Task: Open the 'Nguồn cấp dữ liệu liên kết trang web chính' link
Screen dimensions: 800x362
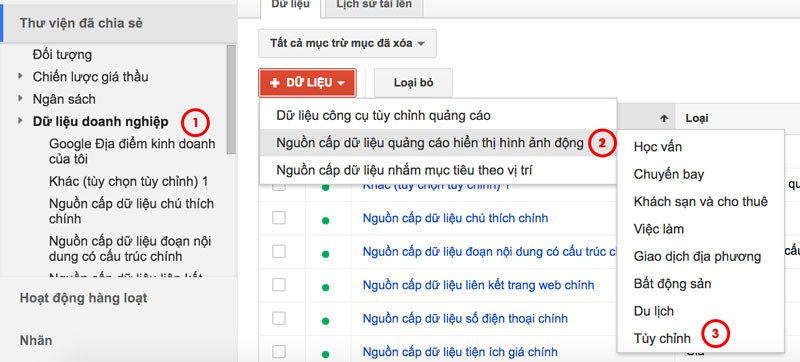Action: pos(478,285)
